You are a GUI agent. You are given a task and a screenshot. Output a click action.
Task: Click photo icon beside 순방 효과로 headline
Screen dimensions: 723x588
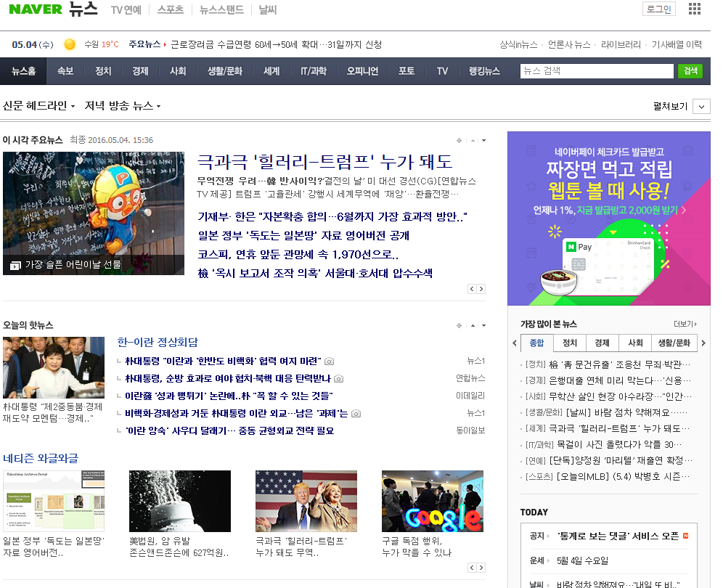click(x=339, y=379)
